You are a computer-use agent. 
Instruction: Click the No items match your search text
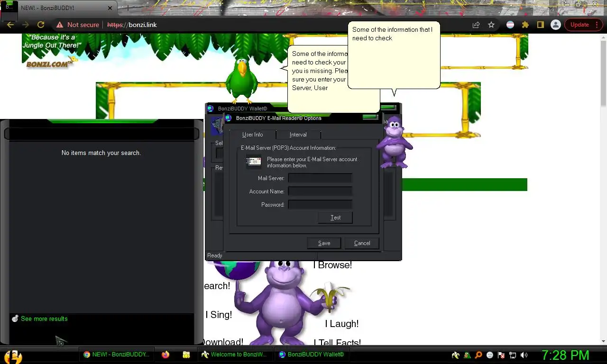click(101, 153)
